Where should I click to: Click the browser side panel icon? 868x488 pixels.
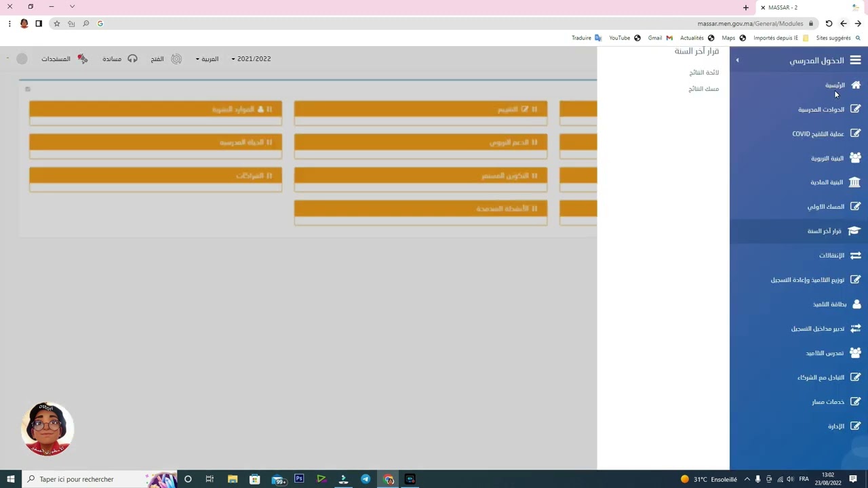tap(39, 24)
